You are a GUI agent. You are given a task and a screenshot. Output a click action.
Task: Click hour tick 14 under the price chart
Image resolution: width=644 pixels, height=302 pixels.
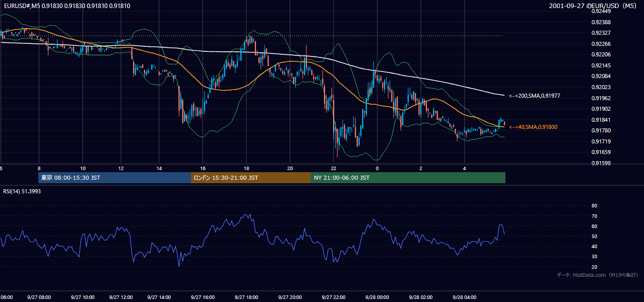(x=159, y=168)
